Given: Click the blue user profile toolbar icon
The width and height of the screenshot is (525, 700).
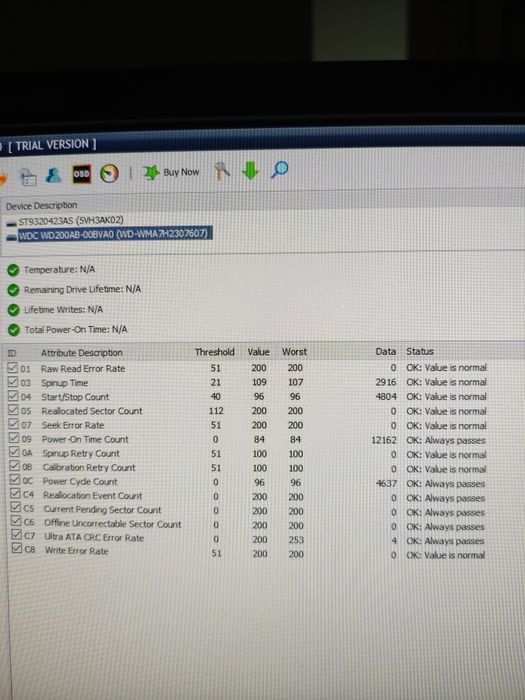Looking at the screenshot, I should point(54,175).
